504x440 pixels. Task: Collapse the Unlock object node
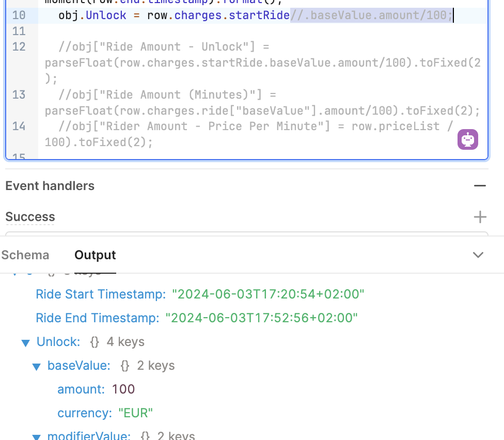click(25, 342)
